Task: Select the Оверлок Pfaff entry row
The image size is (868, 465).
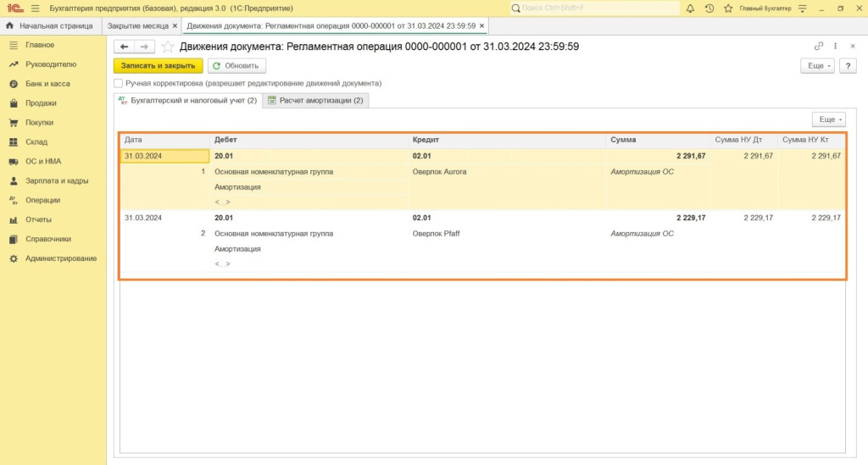Action: [437, 233]
